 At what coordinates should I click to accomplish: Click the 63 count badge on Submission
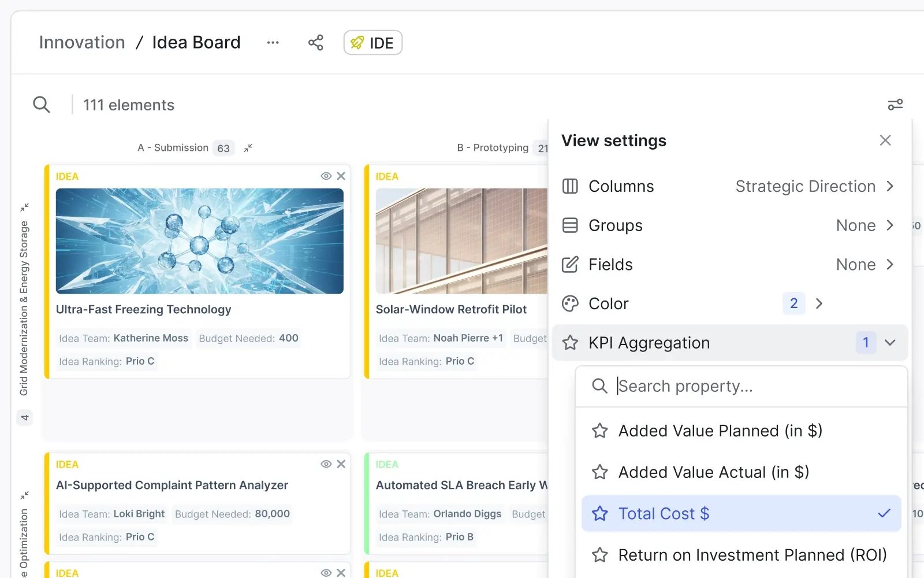click(223, 148)
